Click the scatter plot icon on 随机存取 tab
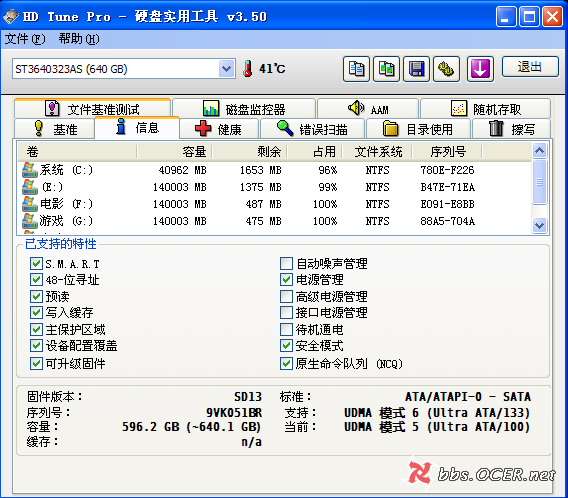 pos(459,108)
